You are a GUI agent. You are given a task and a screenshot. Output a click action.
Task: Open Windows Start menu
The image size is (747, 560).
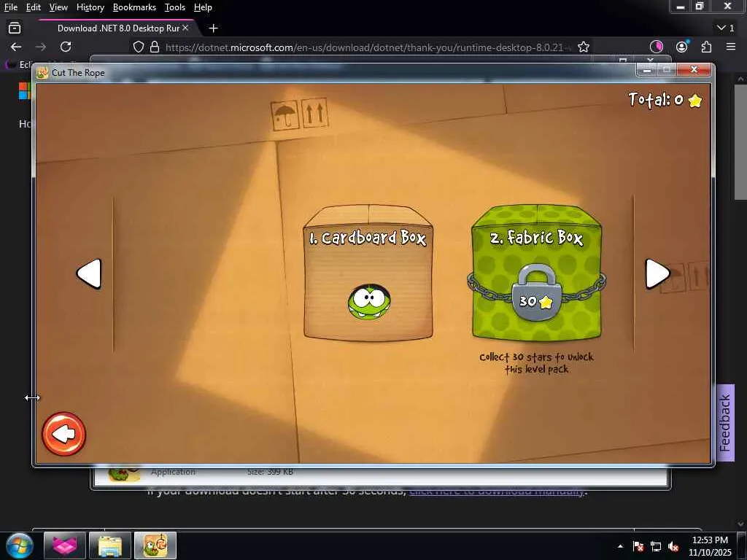pos(19,545)
